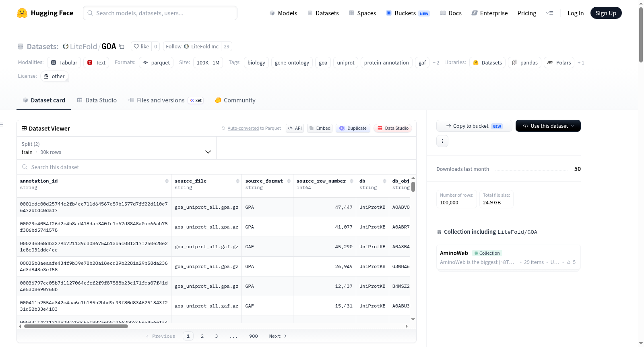Expand the left sidebar toggle icon
This screenshot has height=347, width=644.
(x=2, y=125)
